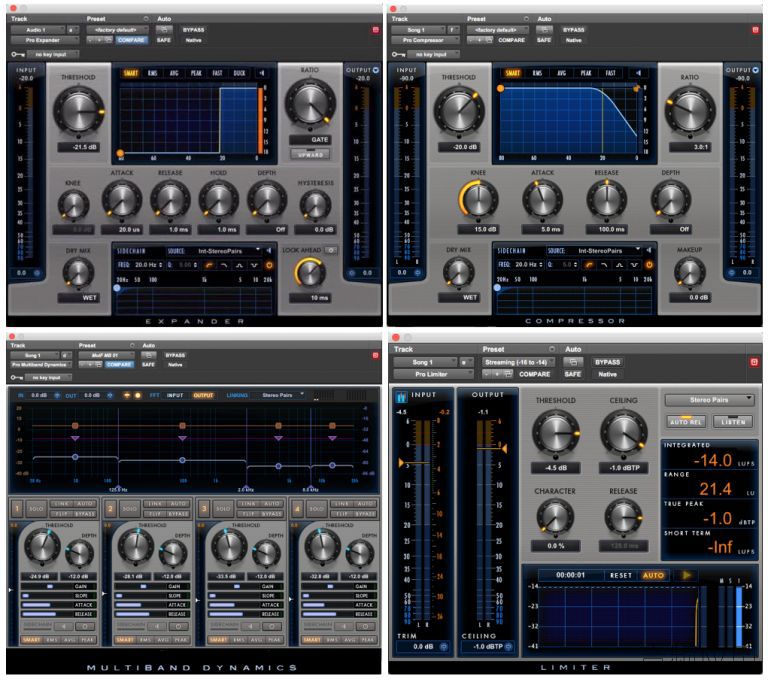The width and height of the screenshot is (768, 682).
Task: Toggle BYPASS in the Compressor window
Action: [574, 30]
